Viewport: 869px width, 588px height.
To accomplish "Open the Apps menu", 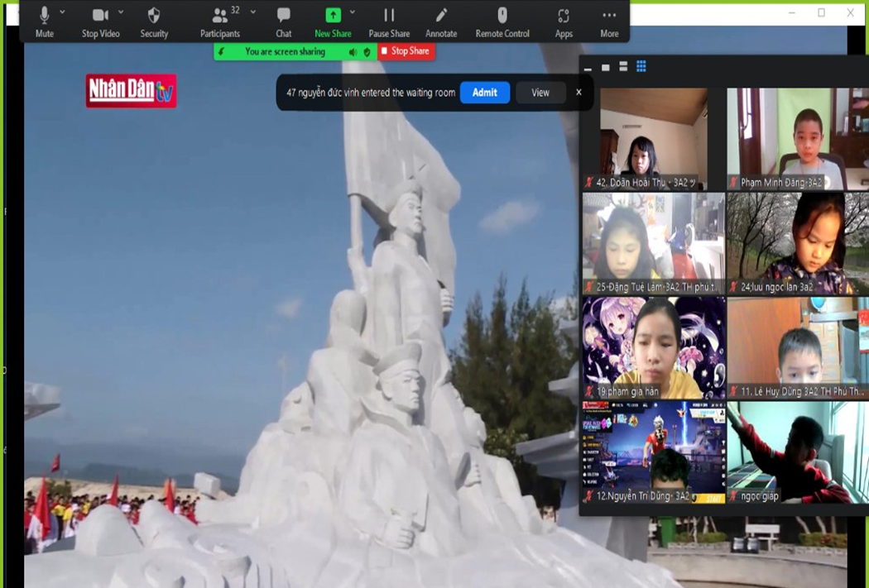I will pos(564,22).
